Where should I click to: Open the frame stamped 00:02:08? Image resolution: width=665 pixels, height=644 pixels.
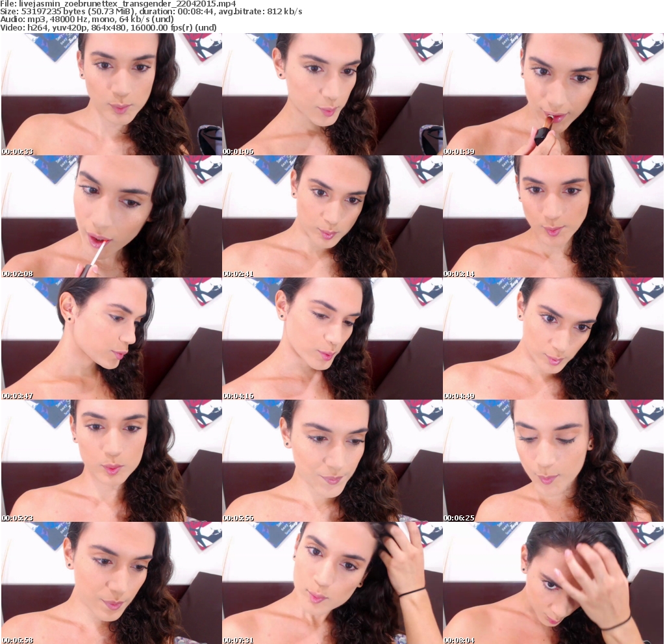coord(112,216)
